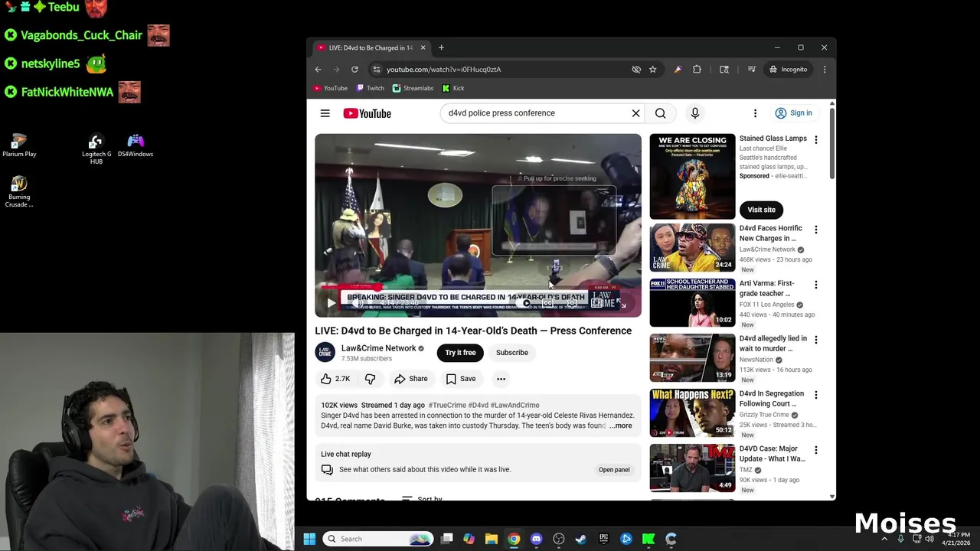The height and width of the screenshot is (551, 980).
Task: Bookmark this page with the star
Action: [652, 69]
